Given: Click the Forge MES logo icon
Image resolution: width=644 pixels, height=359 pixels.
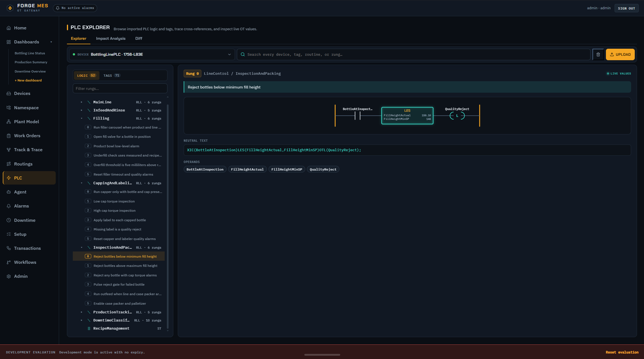Looking at the screenshot, I should (x=10, y=8).
